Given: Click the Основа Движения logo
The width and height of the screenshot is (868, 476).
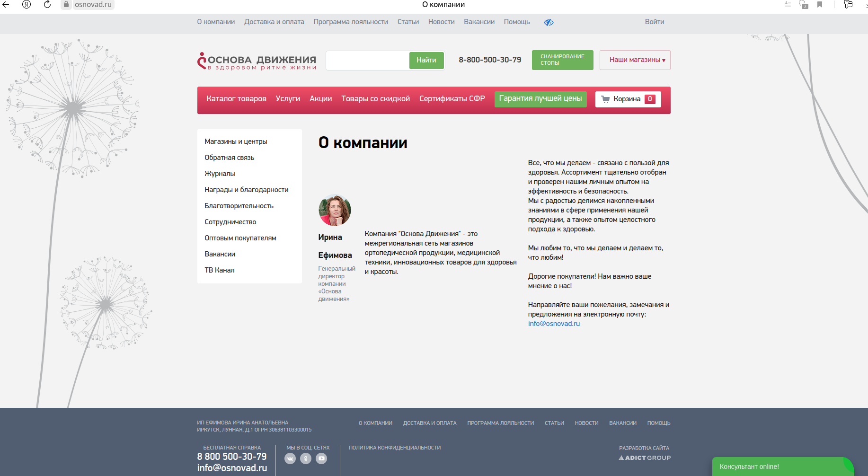Looking at the screenshot, I should pyautogui.click(x=257, y=61).
